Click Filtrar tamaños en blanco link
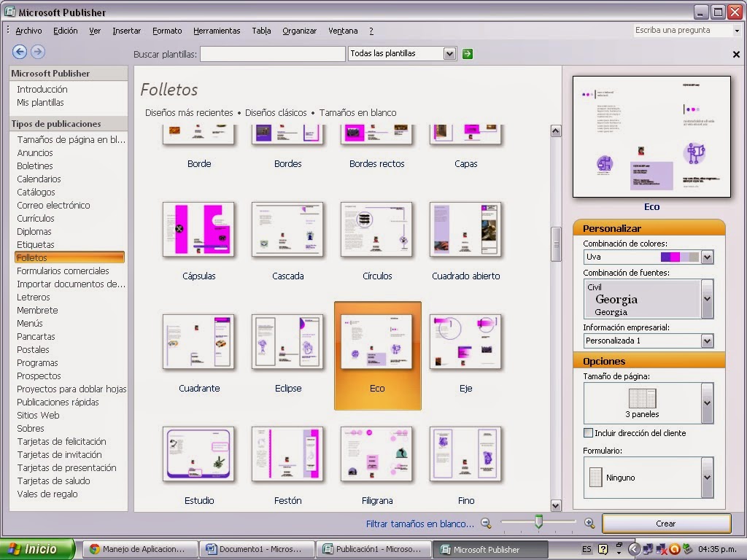747x560 pixels. tap(419, 524)
